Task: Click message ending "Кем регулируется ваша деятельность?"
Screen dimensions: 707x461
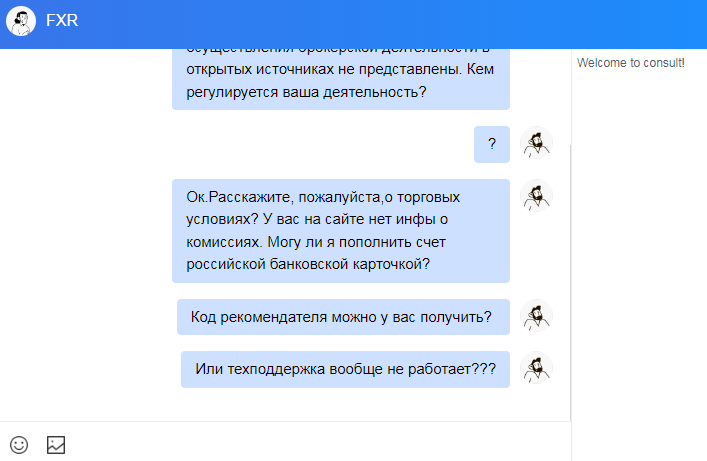Action: (341, 82)
